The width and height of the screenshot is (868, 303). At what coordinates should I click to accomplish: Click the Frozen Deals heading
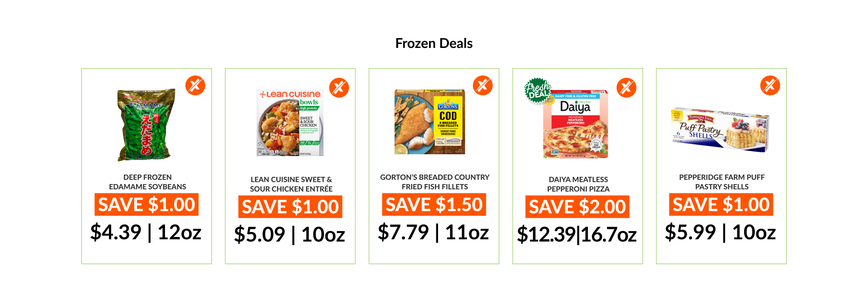434,43
